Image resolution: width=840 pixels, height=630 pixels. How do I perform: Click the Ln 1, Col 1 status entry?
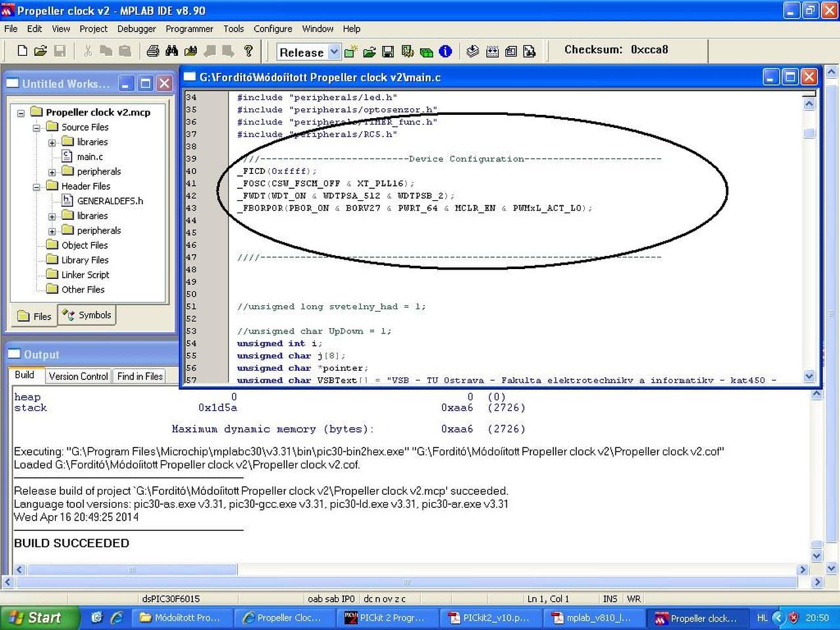pyautogui.click(x=548, y=598)
